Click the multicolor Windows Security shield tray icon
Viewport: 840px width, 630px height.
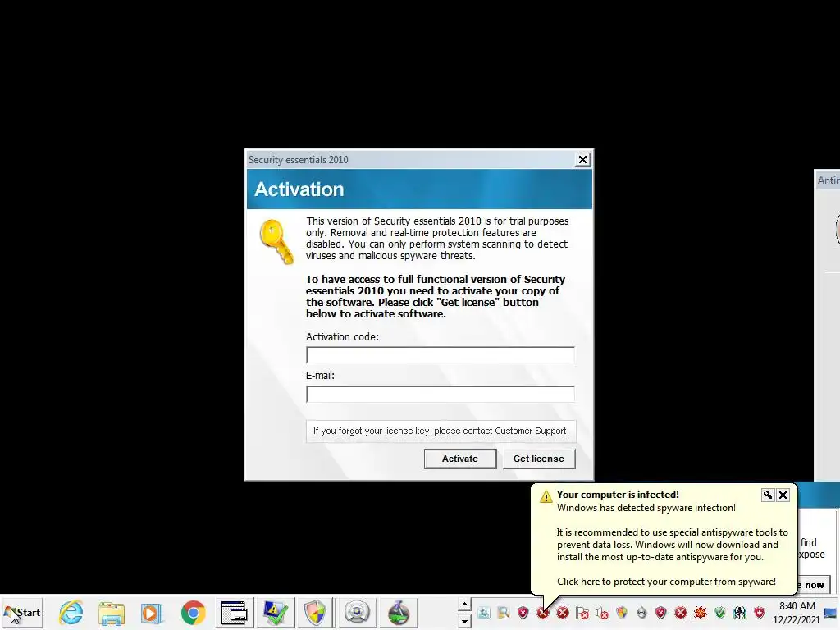(622, 612)
